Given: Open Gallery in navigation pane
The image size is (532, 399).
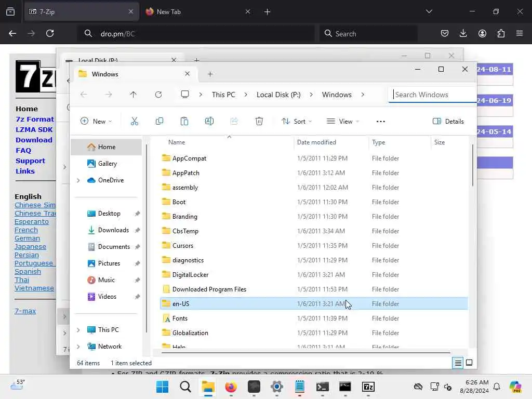Looking at the screenshot, I should coord(106,164).
